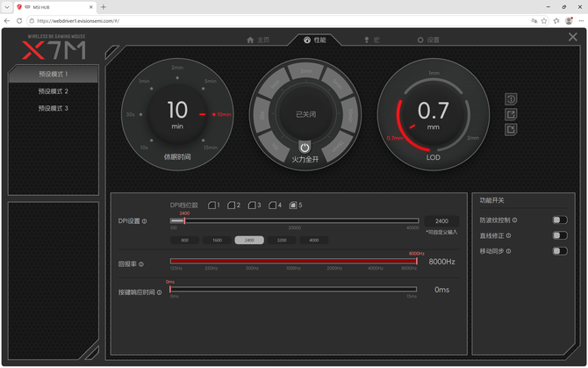Click the export profile icon beside LOD
The height and width of the screenshot is (368, 588).
point(511,114)
